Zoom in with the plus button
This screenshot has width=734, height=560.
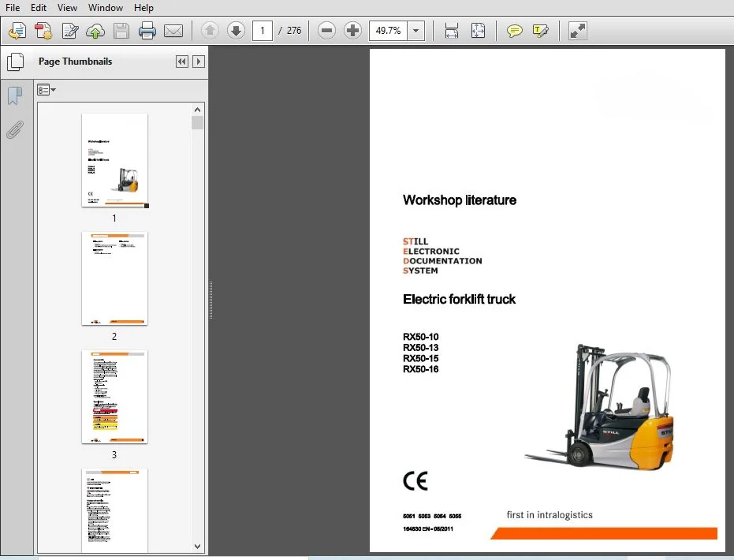[x=352, y=31]
